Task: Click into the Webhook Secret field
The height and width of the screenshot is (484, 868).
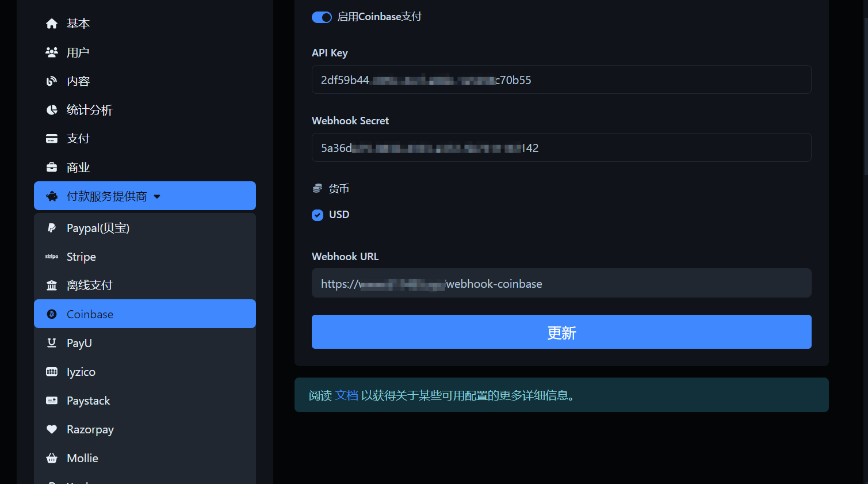Action: tap(561, 147)
